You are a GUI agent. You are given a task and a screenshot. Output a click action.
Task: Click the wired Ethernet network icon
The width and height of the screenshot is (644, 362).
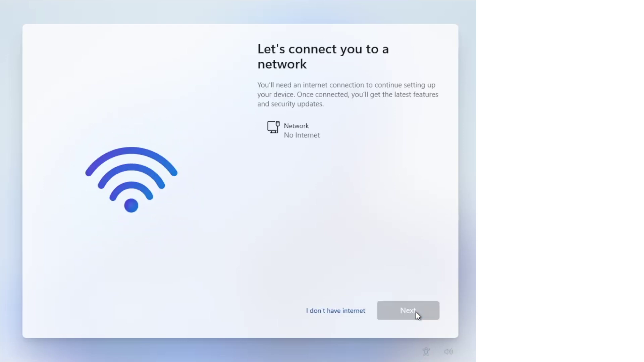[273, 127]
